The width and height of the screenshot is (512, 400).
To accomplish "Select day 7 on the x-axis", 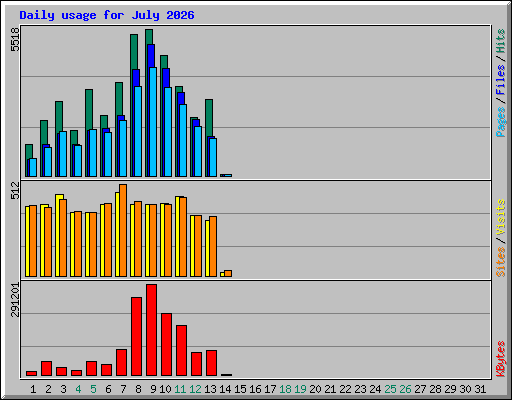I will click(123, 389).
